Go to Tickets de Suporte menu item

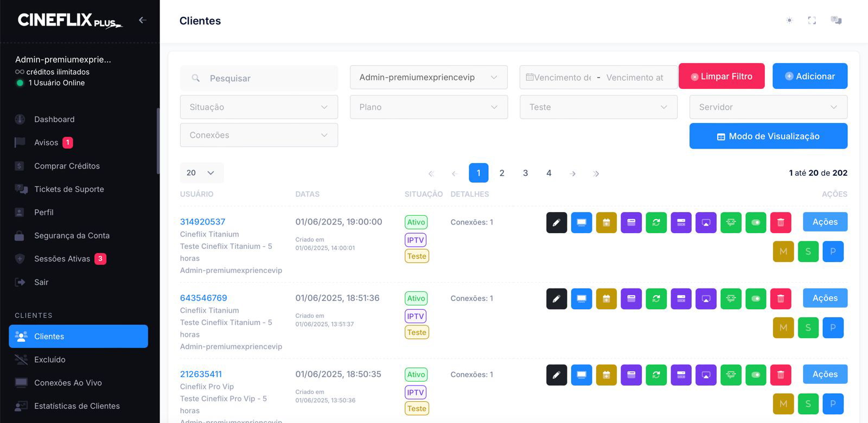(69, 189)
